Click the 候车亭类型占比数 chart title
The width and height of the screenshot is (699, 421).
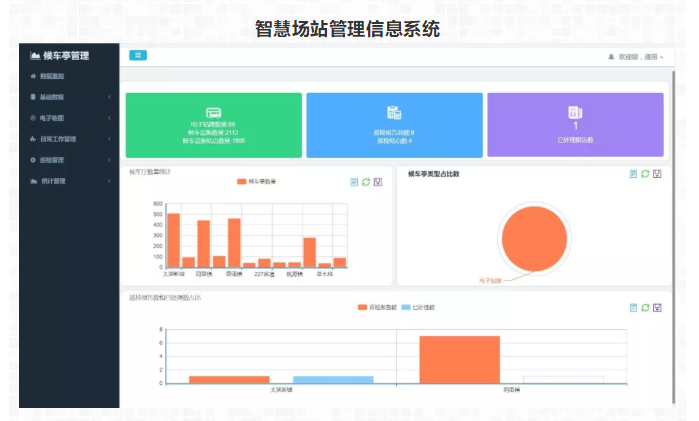click(x=433, y=174)
